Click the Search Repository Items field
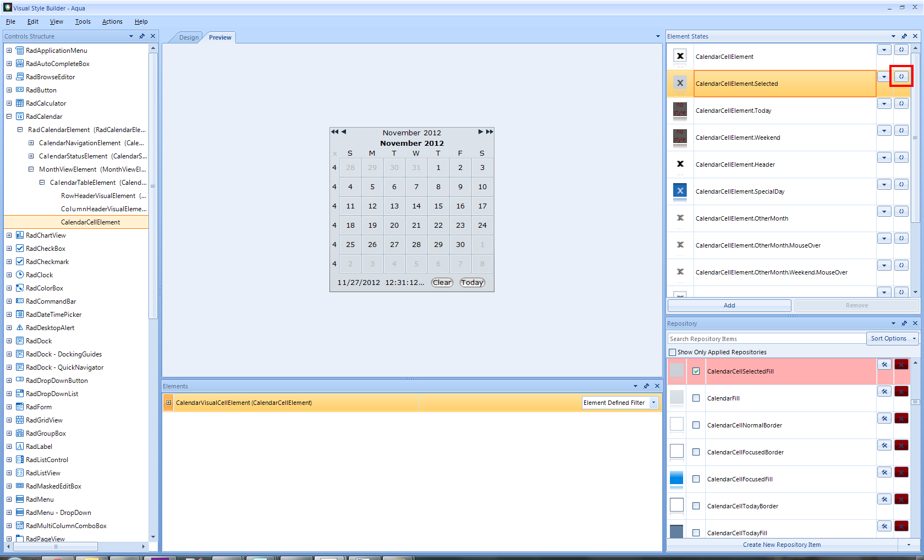This screenshot has height=560, width=924. tap(767, 339)
